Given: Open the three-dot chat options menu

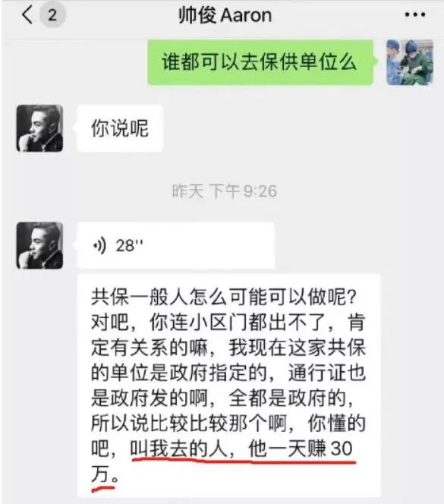Looking at the screenshot, I should point(415,14).
